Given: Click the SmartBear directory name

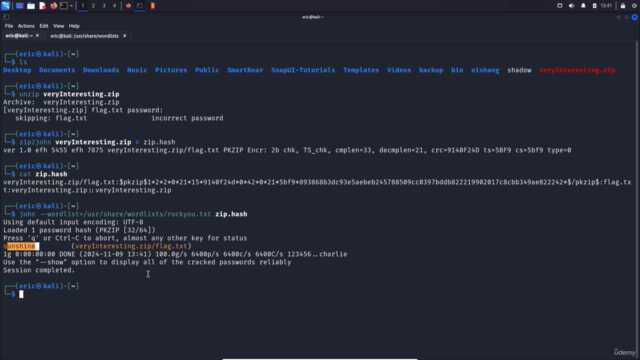Looking at the screenshot, I should tap(245, 70).
